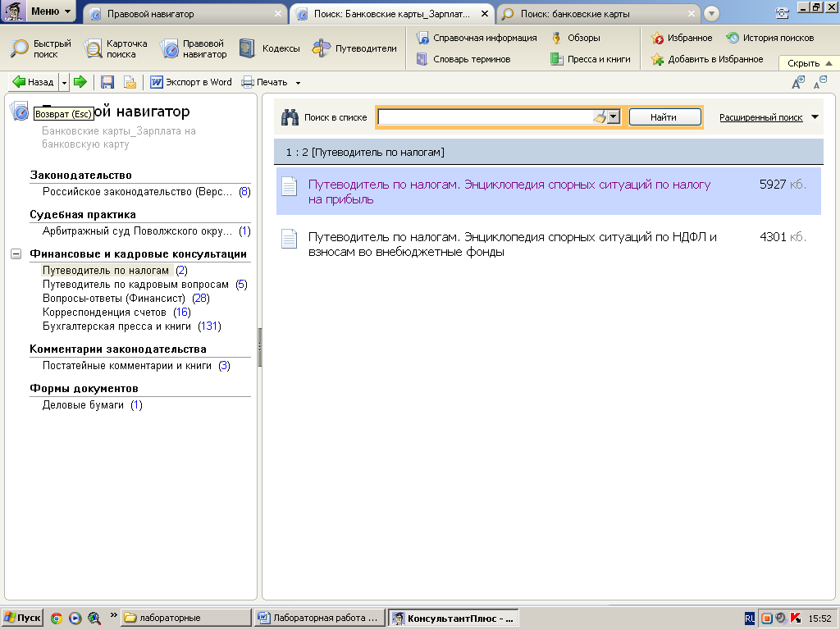Open Избранное favorites
840x630 pixels.
pos(682,38)
